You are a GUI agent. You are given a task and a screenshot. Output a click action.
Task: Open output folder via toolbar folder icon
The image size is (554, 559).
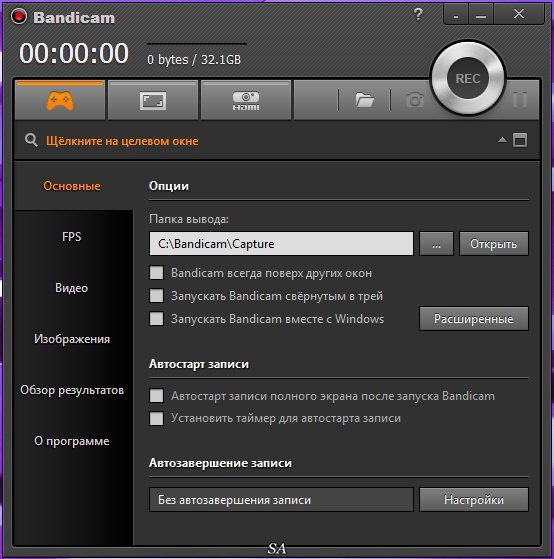pyautogui.click(x=364, y=100)
